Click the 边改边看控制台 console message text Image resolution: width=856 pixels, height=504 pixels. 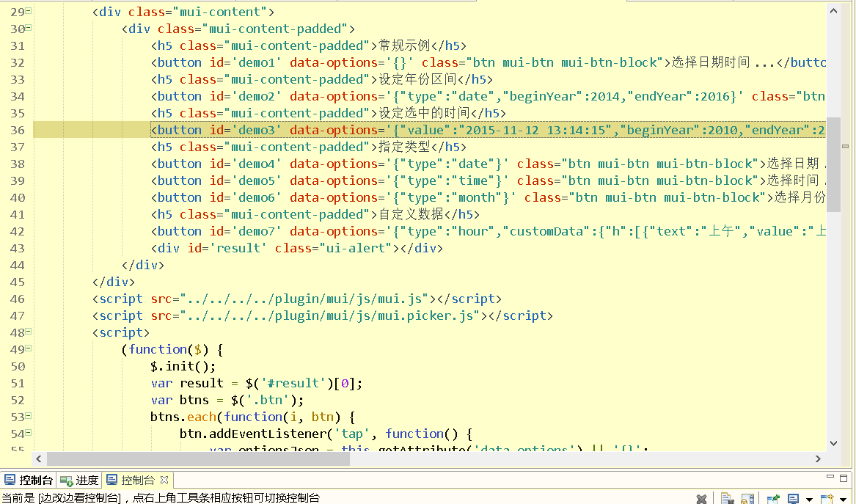coord(80,498)
